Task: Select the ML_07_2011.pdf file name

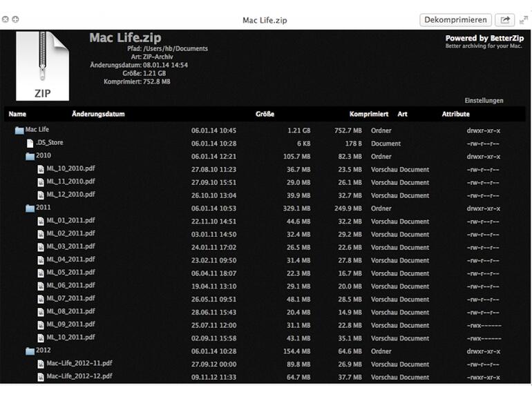Action: coord(70,298)
